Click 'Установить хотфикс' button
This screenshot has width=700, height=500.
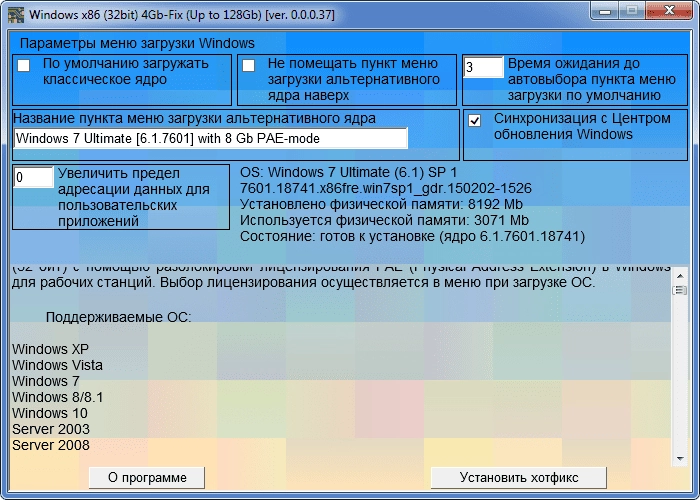tap(519, 478)
